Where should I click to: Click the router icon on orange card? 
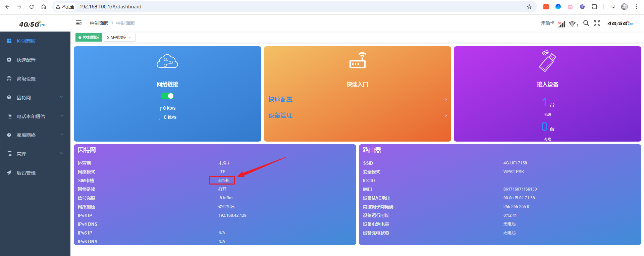pyautogui.click(x=358, y=61)
